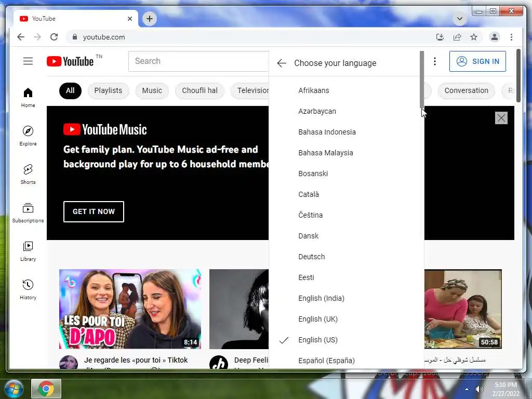532x399 pixels.
Task: Open the 50:58 cooking scene video thumbnail
Action: [x=463, y=309]
